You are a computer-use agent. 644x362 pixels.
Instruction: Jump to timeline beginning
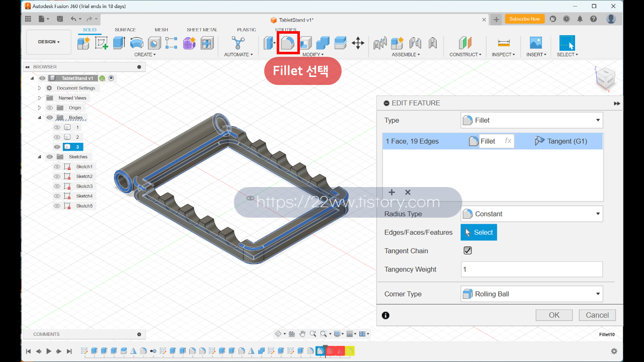click(x=28, y=351)
